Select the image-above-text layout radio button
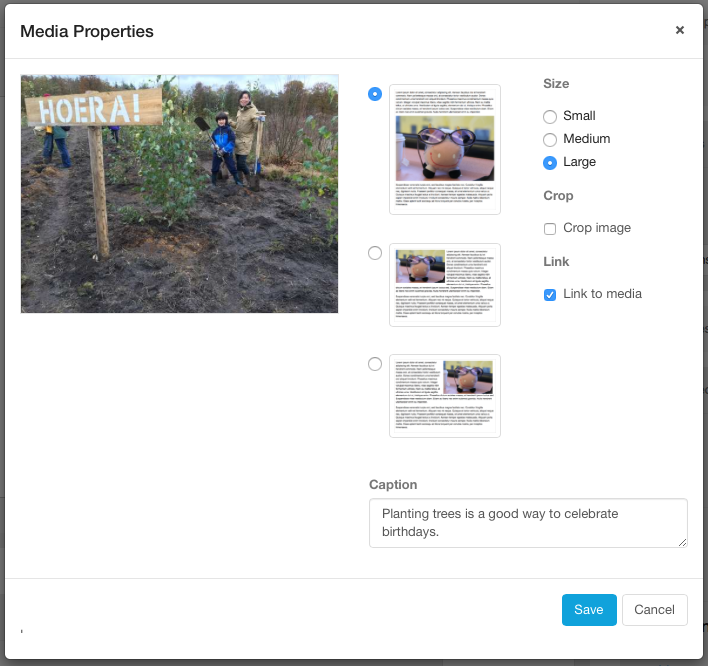708x666 pixels. click(x=375, y=94)
